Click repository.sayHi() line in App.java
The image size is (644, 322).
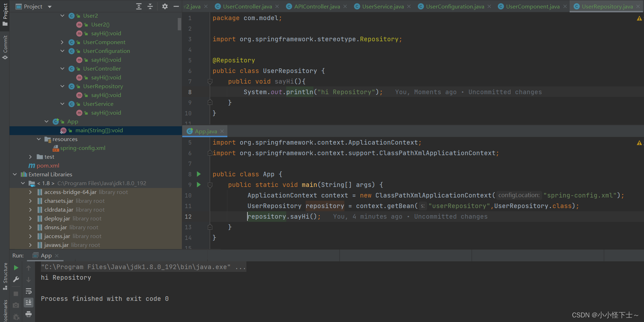[x=284, y=217]
